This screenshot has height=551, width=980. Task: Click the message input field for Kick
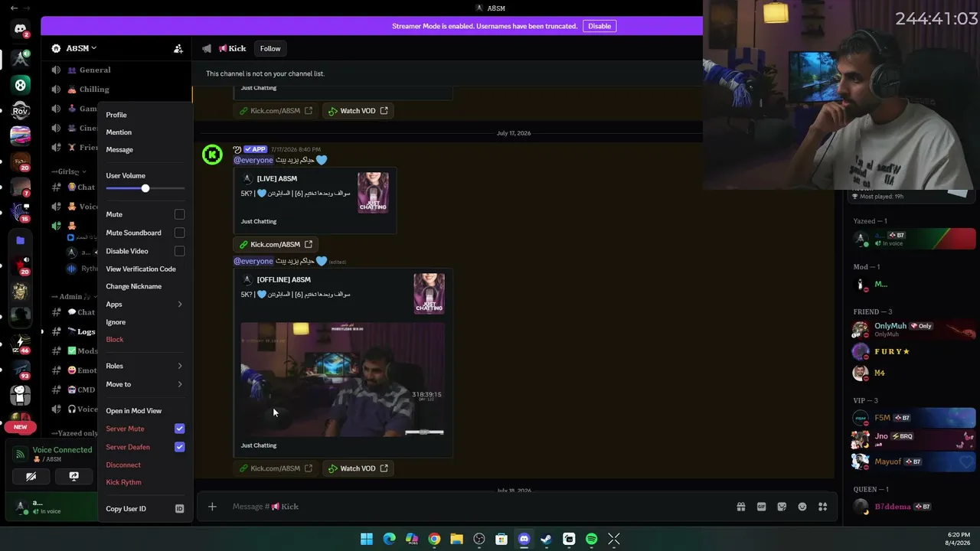(475, 507)
